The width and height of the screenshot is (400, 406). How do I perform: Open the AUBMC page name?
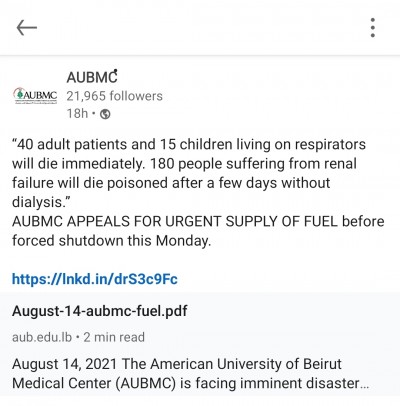[x=92, y=77]
